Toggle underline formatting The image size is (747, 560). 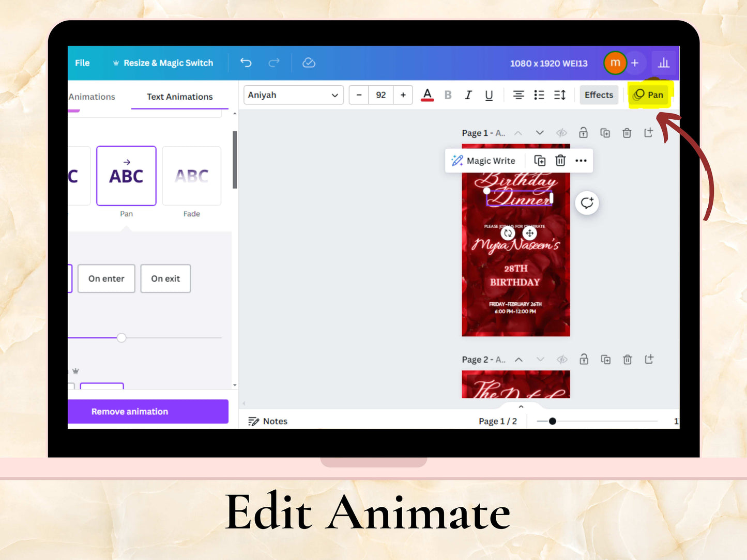tap(489, 95)
